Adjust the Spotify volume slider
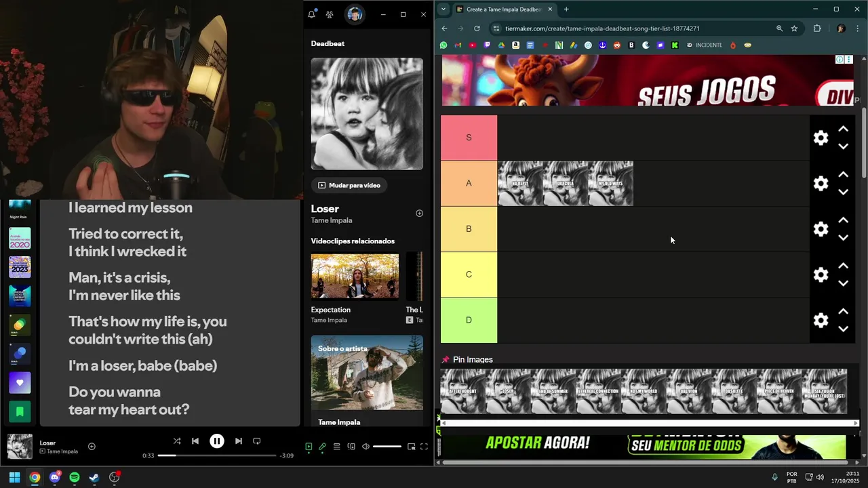The height and width of the screenshot is (488, 868). 387,447
